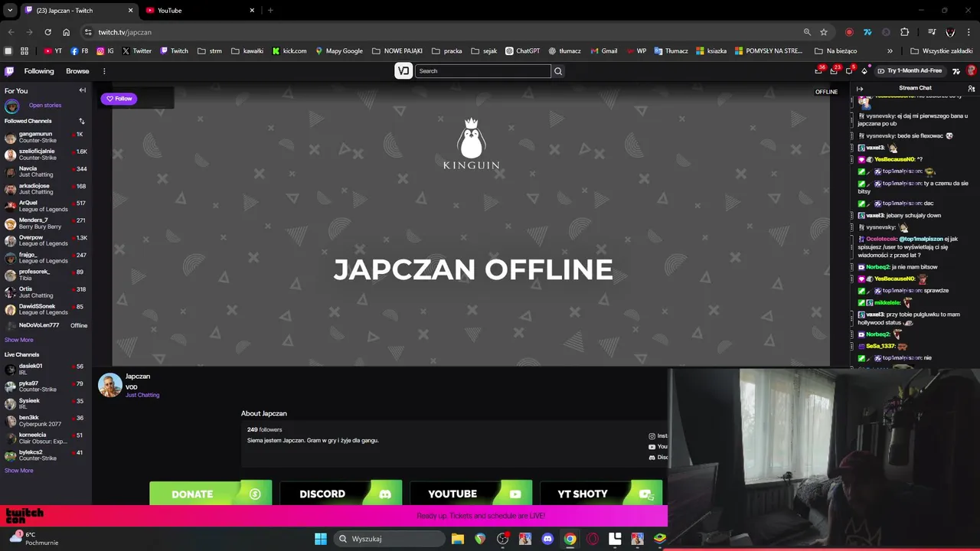Open the Windows Start menu
980x551 pixels.
[x=321, y=539]
